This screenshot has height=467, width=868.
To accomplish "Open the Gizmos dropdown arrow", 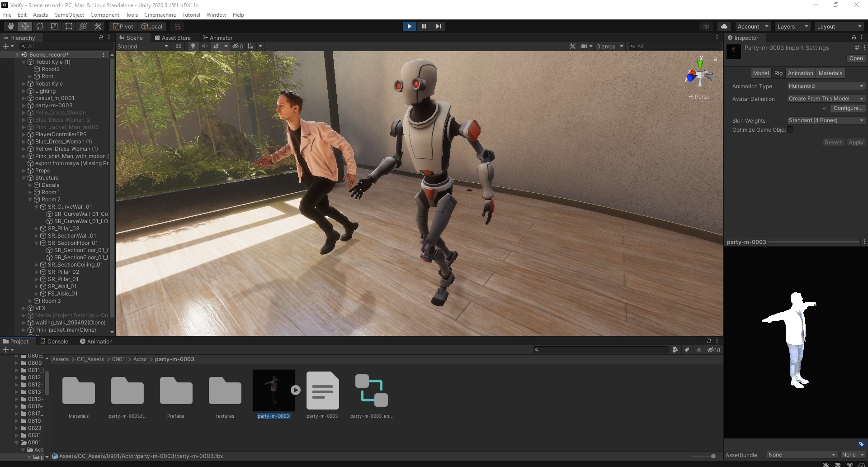I will 622,46.
